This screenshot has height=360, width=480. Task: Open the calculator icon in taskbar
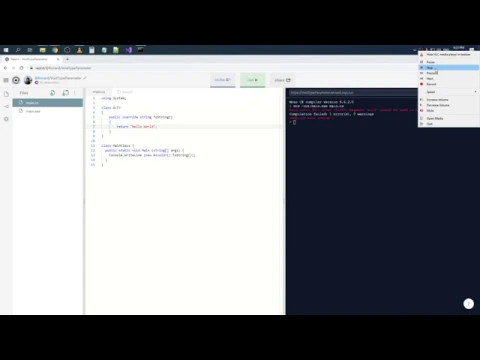[x=92, y=50]
